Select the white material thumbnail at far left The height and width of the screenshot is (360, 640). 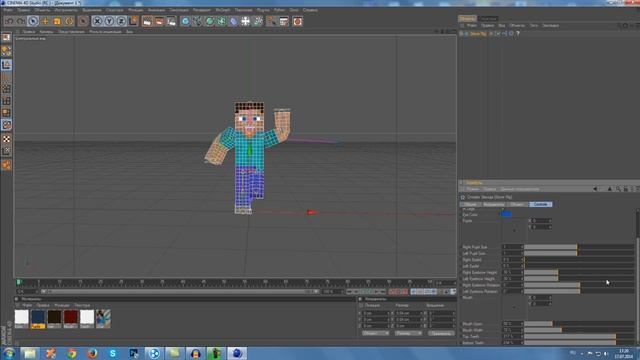(22, 318)
